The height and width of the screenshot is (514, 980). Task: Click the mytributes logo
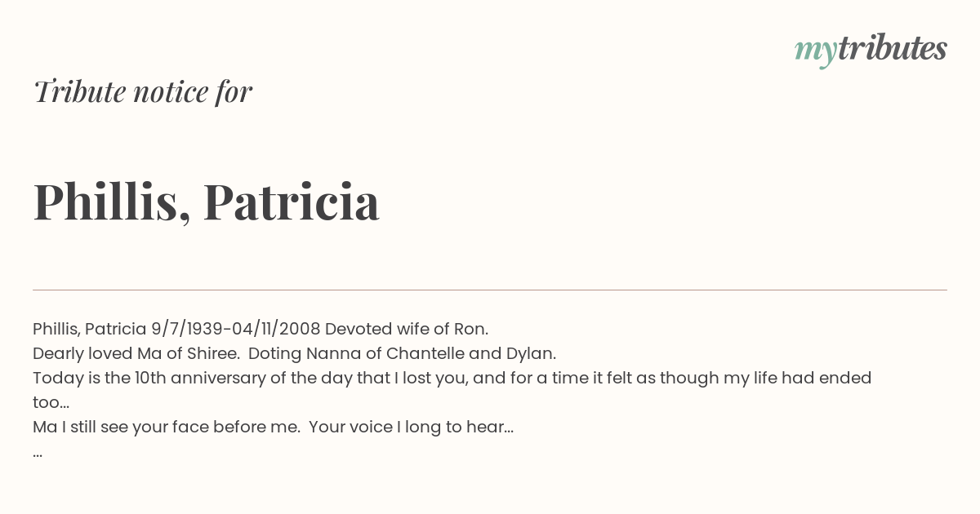click(x=871, y=49)
